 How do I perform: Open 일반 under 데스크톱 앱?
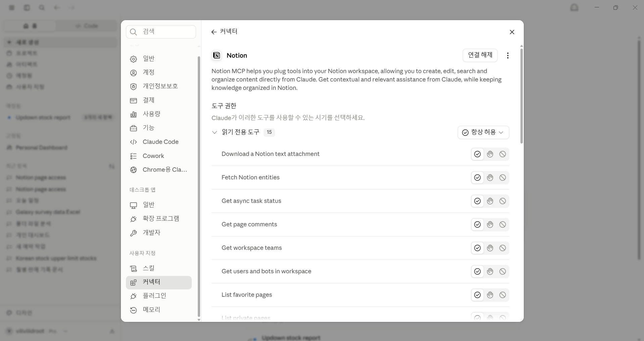point(159,205)
